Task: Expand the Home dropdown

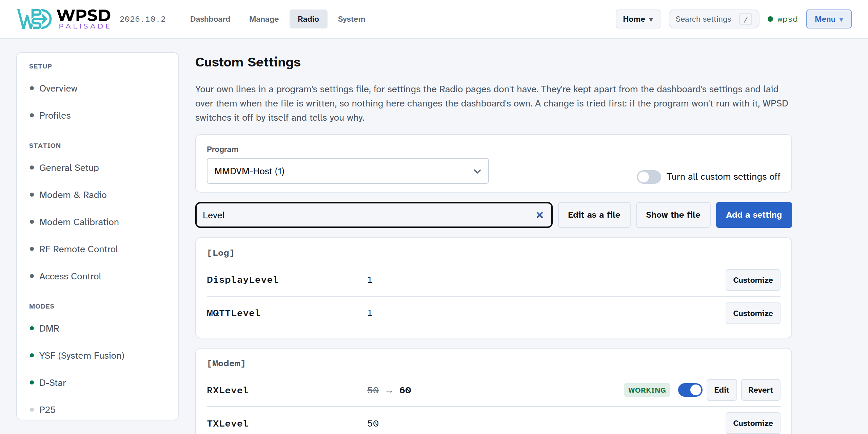Action: point(638,19)
